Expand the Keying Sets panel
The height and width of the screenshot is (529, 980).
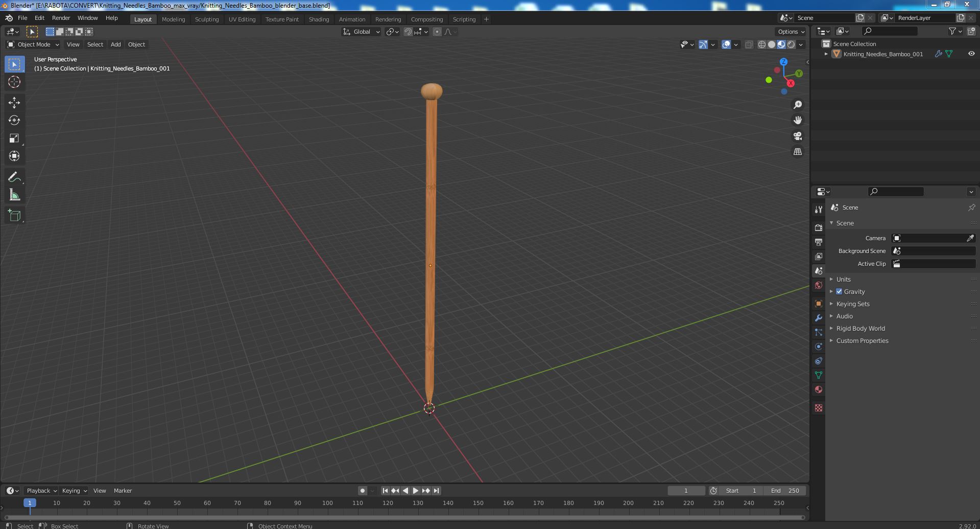[x=852, y=304]
